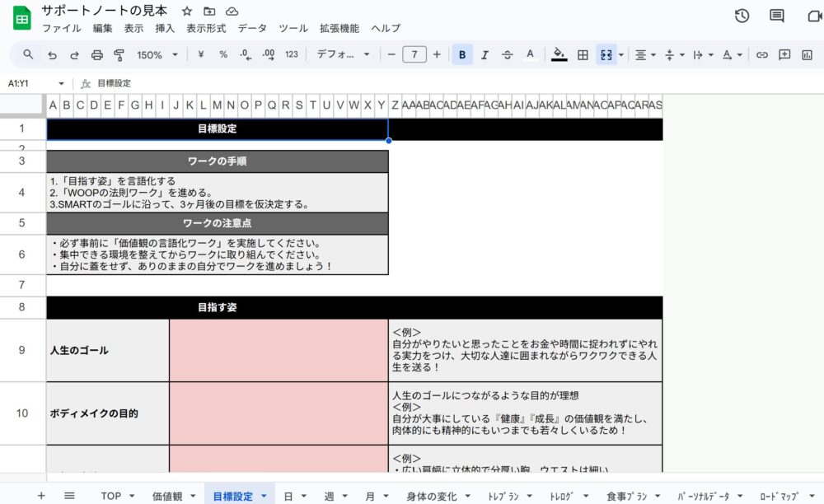Open text rotation dropdown
The width and height of the screenshot is (824, 504).
(732, 54)
